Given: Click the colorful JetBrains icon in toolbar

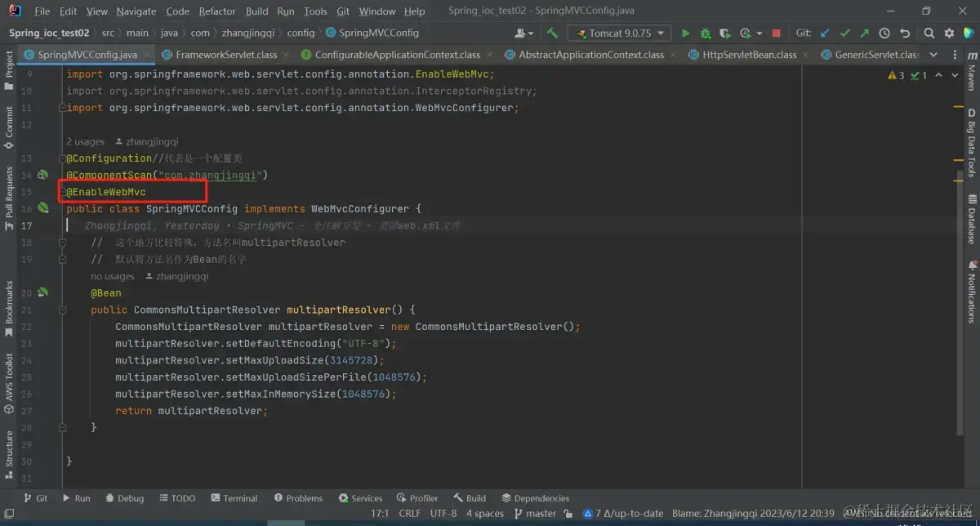Looking at the screenshot, I should [969, 33].
